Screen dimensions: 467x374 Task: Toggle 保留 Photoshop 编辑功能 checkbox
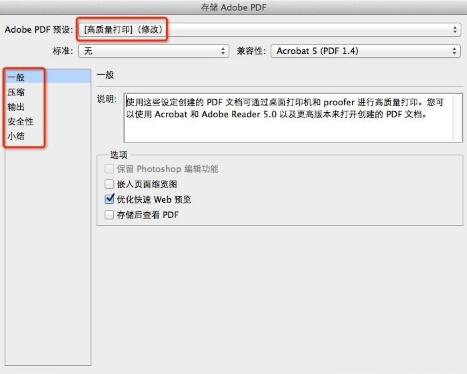[x=109, y=169]
